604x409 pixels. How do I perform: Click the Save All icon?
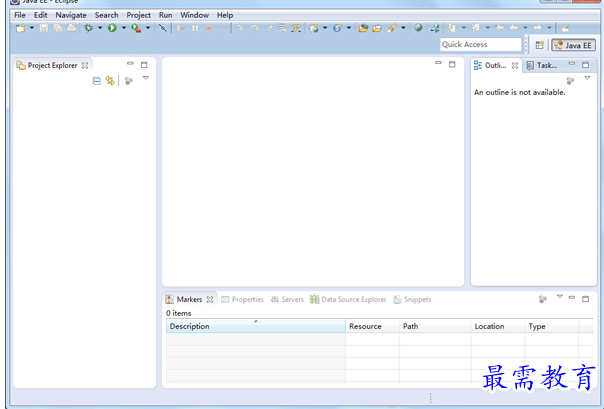tap(58, 28)
